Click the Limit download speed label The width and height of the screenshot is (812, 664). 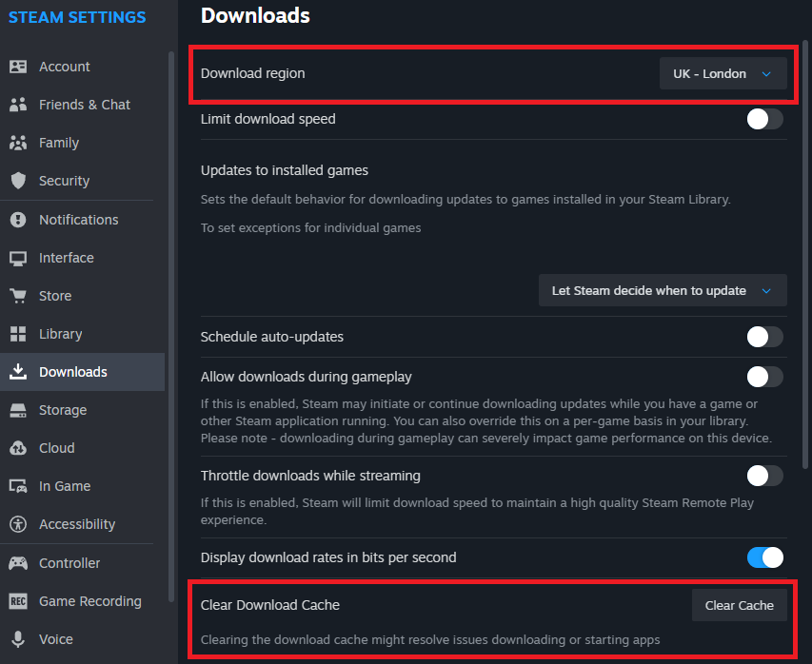click(268, 119)
